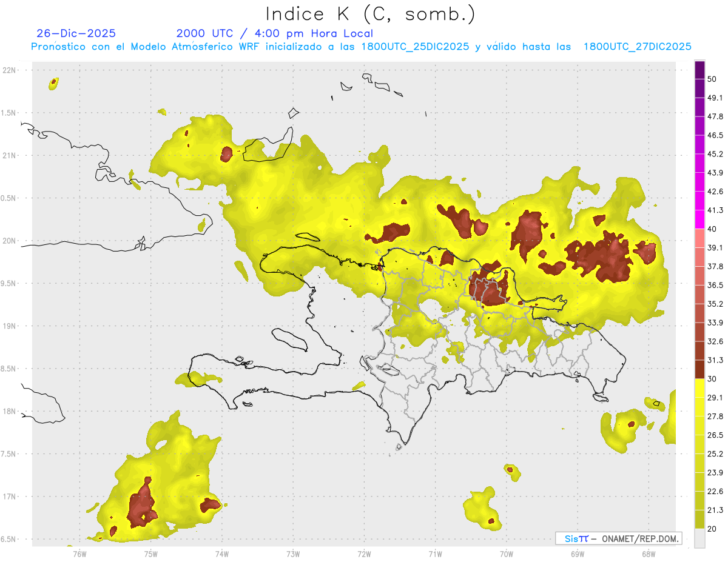Select the date label '26-Dic-2025'

(76, 33)
